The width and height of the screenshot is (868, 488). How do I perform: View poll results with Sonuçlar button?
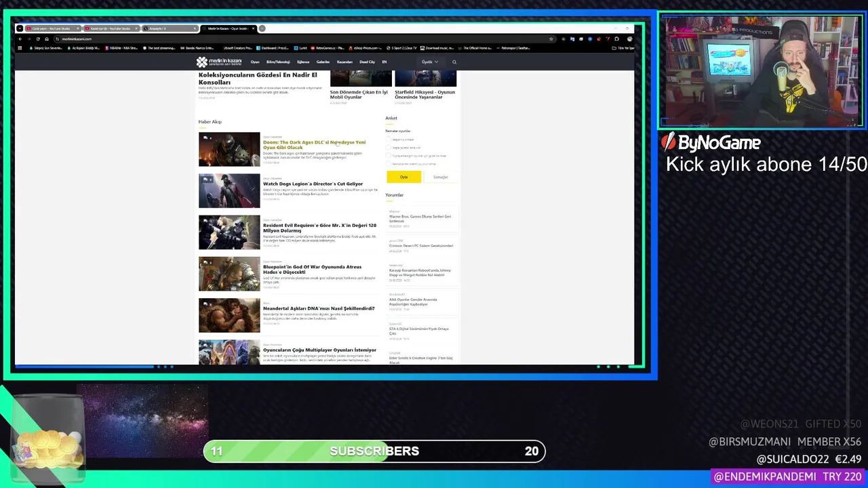441,177
